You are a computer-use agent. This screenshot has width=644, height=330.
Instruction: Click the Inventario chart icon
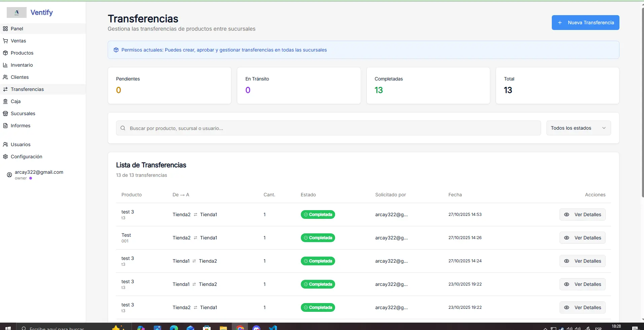tap(5, 65)
